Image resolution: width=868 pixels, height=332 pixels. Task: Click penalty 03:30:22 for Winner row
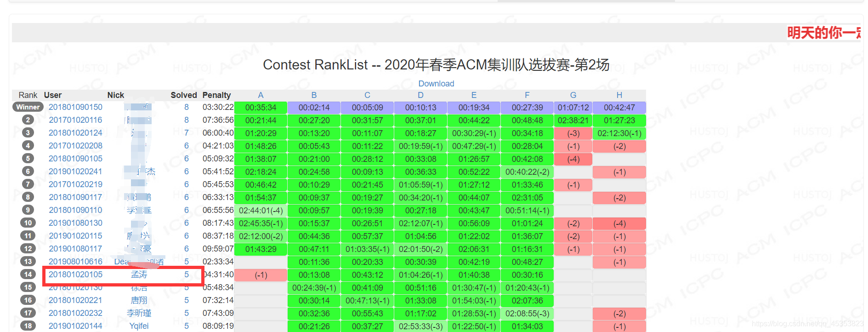coord(218,107)
